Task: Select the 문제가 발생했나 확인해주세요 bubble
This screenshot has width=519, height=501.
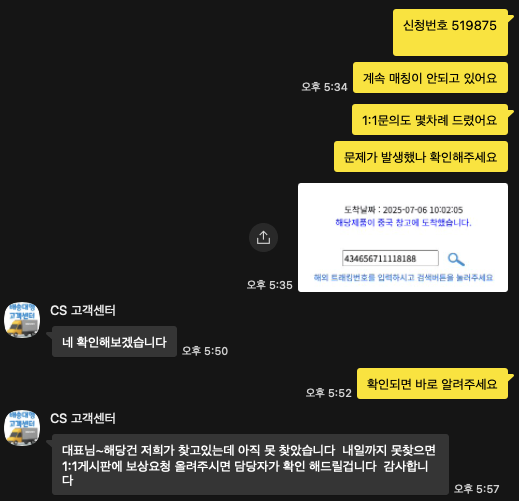Action: [421, 157]
